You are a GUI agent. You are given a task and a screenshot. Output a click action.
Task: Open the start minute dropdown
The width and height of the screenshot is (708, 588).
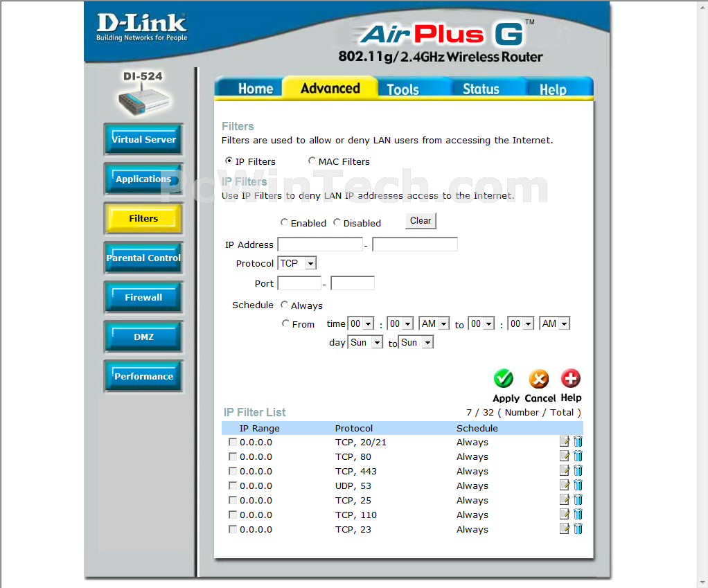[400, 323]
